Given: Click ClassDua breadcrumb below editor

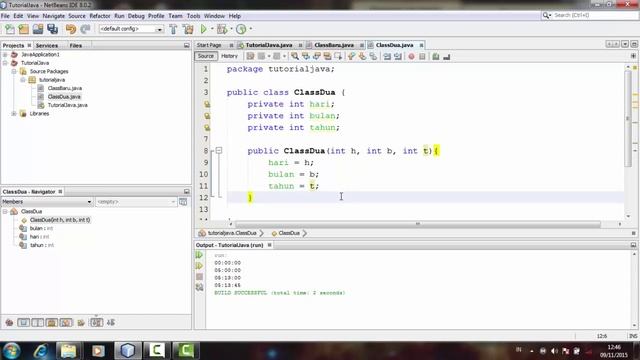Looking at the screenshot, I should pyautogui.click(x=289, y=233).
